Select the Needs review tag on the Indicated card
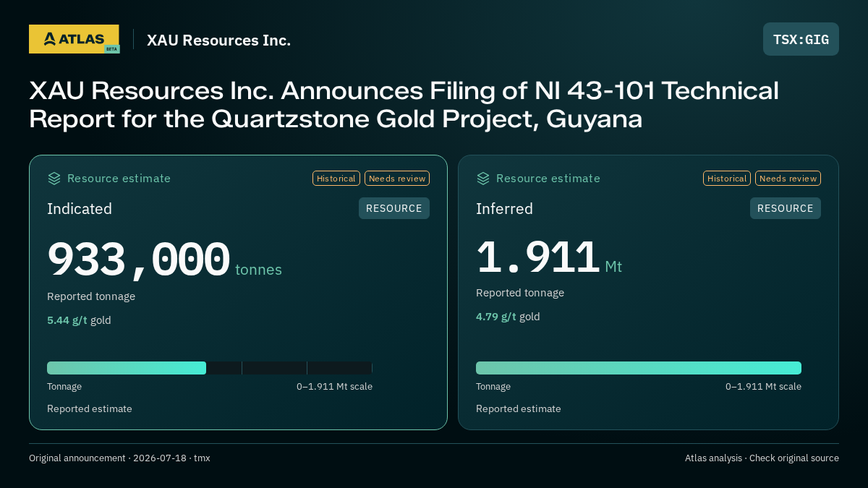The height and width of the screenshot is (488, 868). click(397, 179)
